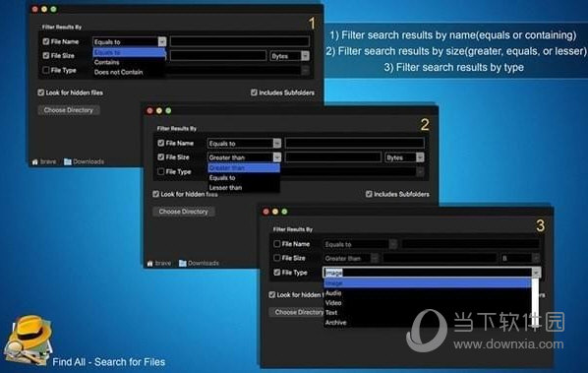Click the green zoom button of window 3
Viewport: 588px width, 373px height.
pos(284,212)
